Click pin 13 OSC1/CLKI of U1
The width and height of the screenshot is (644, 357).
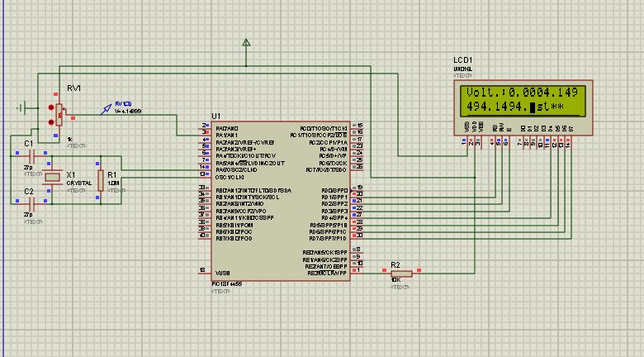tap(204, 178)
